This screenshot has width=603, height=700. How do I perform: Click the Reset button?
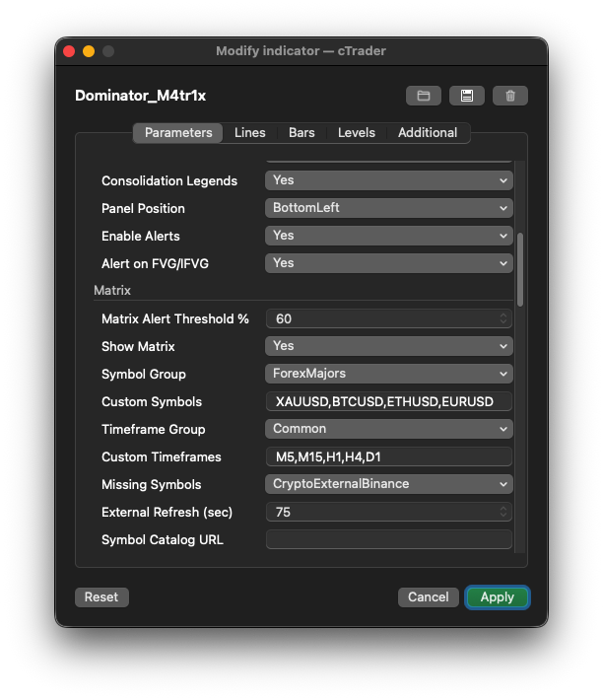point(101,597)
